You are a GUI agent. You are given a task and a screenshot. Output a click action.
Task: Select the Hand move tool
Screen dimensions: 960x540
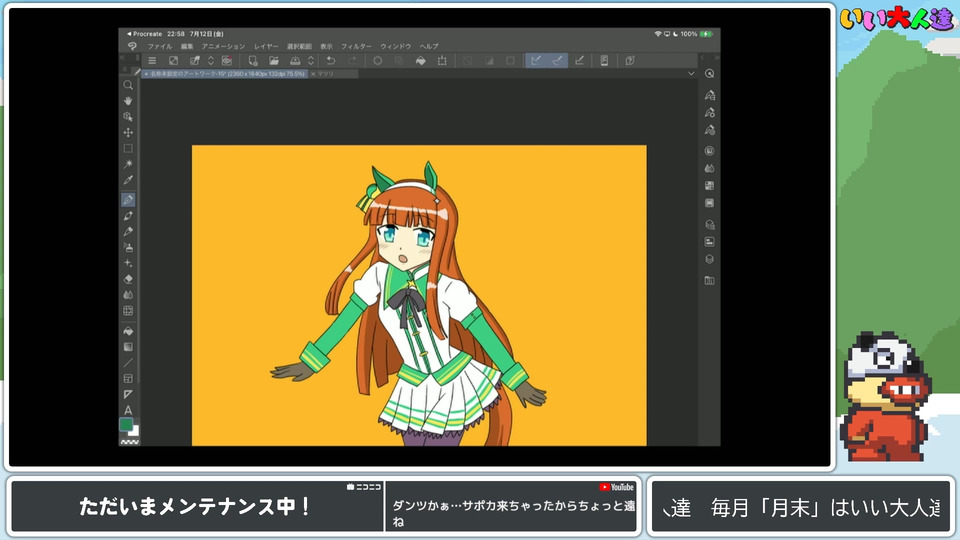[x=128, y=100]
